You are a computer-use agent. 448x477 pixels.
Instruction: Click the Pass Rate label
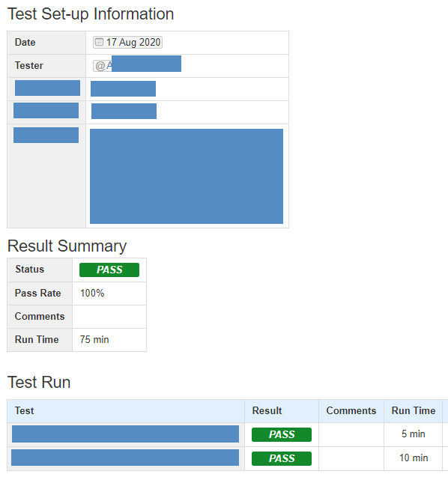click(x=38, y=293)
